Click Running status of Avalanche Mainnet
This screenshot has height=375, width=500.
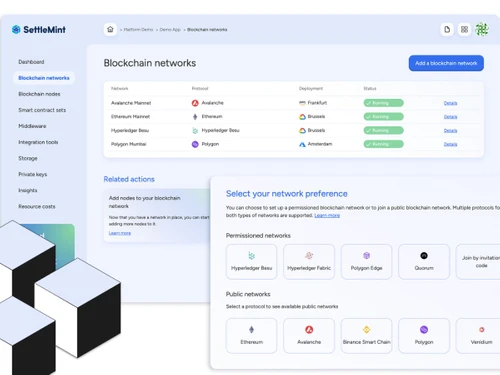[x=384, y=103]
